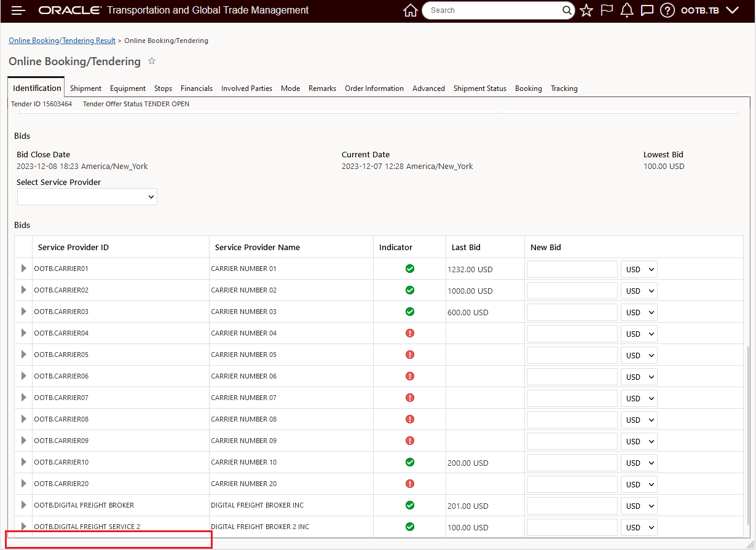Viewport: 756px width, 550px height.
Task: Expand row OOTB.DIGITAL FREIGHT BROKER
Action: point(24,505)
